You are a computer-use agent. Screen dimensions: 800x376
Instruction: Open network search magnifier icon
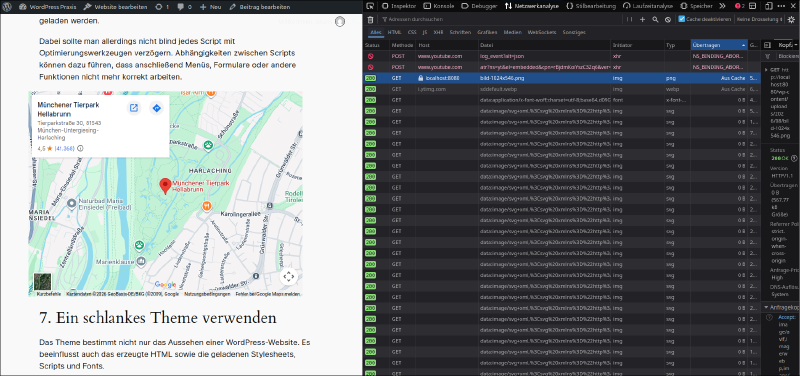(x=655, y=19)
